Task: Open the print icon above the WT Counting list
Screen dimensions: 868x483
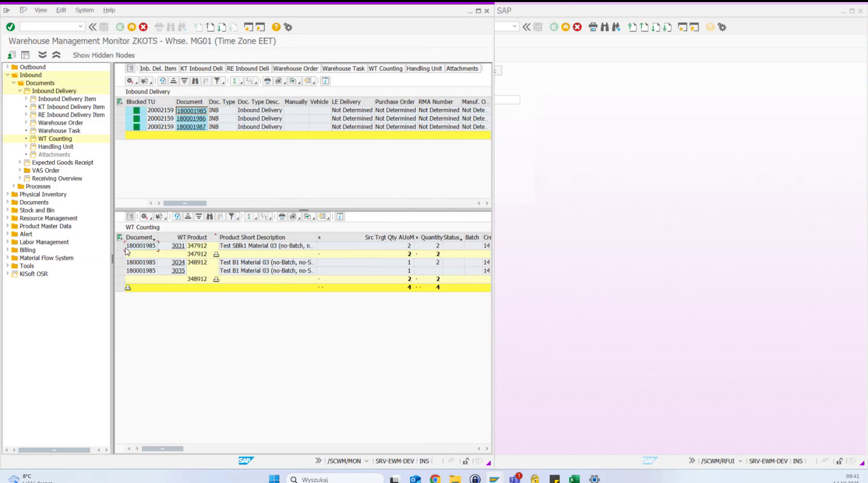Action: tap(282, 217)
